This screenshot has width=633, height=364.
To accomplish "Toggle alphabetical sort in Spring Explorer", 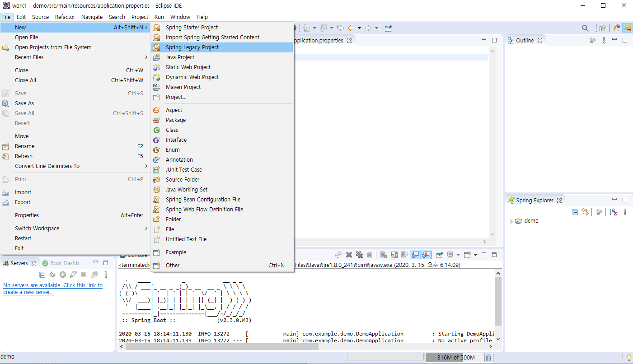I will coord(613,212).
